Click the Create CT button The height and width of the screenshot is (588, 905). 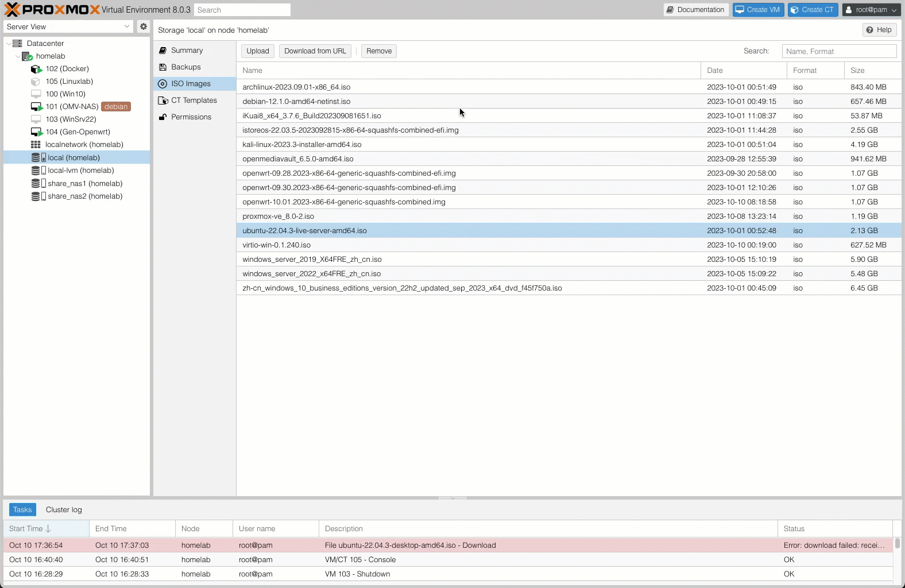813,10
